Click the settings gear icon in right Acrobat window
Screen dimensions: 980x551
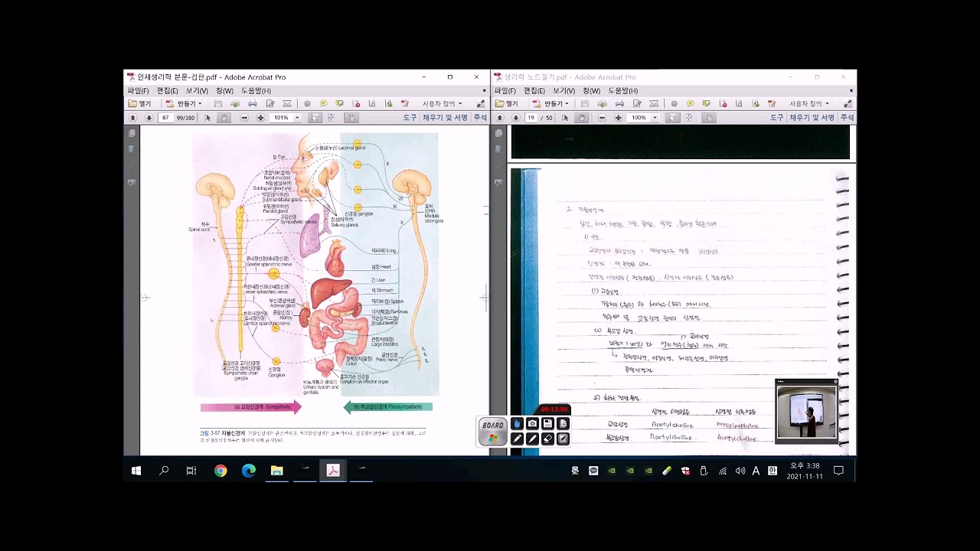coord(674,103)
